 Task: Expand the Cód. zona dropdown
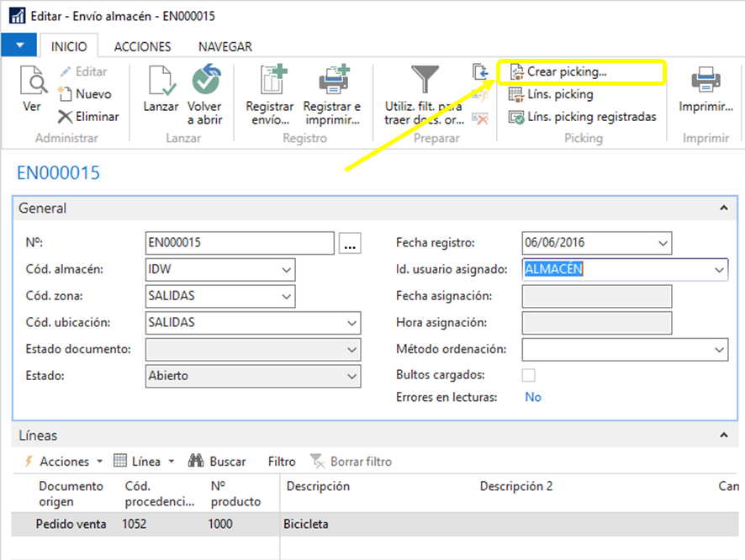286,296
